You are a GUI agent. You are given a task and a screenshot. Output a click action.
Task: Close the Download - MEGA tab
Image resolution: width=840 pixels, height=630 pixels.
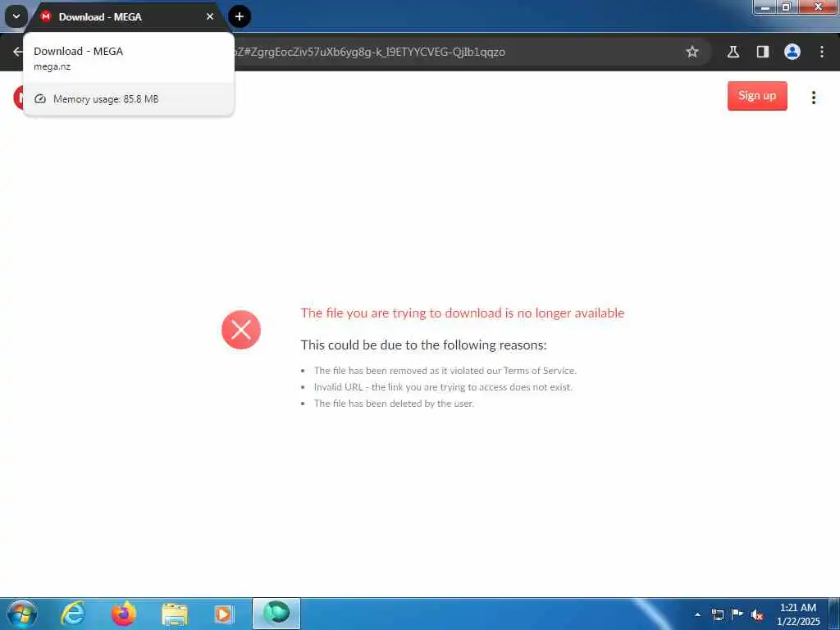click(x=210, y=16)
